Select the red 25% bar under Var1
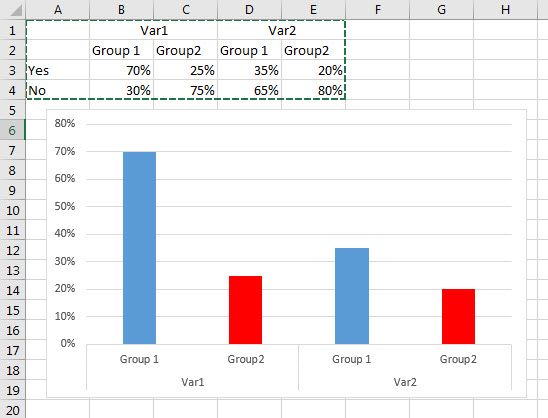Viewport: 548px width, 418px height. click(x=245, y=310)
